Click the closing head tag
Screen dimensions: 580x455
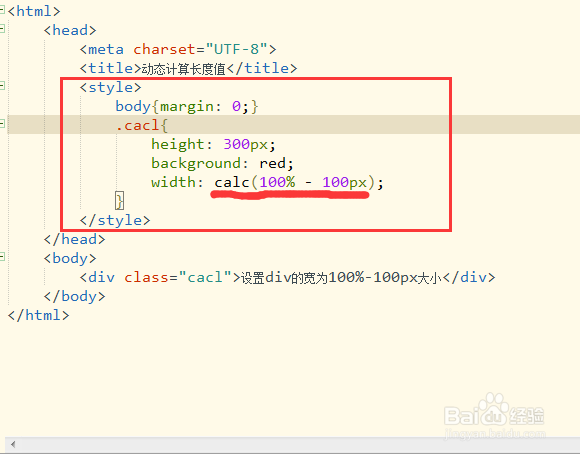click(x=74, y=239)
